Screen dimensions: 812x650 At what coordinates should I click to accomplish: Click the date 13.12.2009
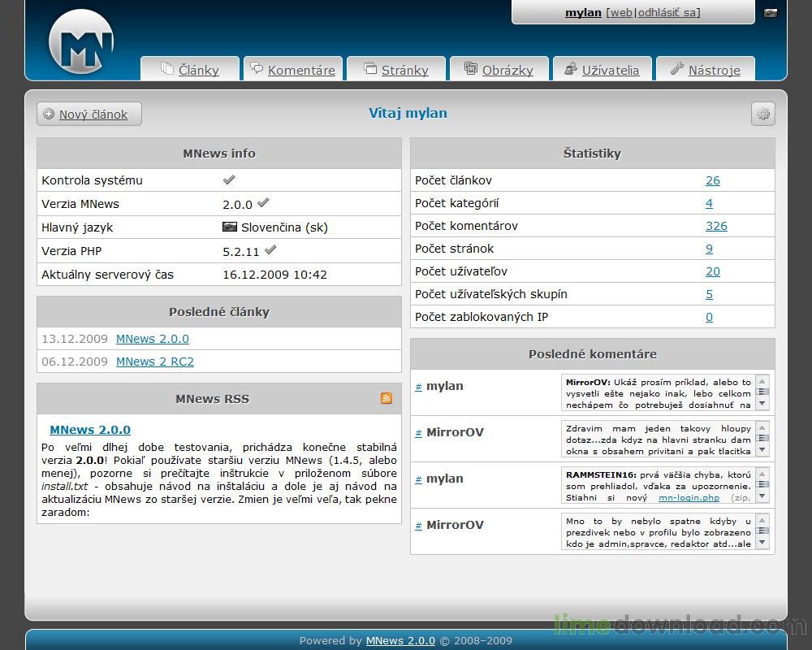pyautogui.click(x=75, y=339)
